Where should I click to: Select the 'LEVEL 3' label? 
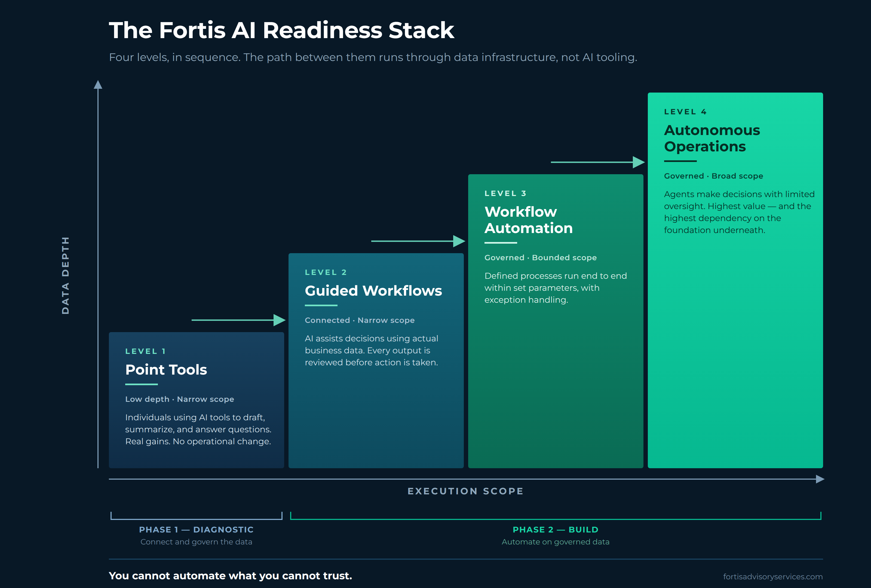click(x=505, y=193)
